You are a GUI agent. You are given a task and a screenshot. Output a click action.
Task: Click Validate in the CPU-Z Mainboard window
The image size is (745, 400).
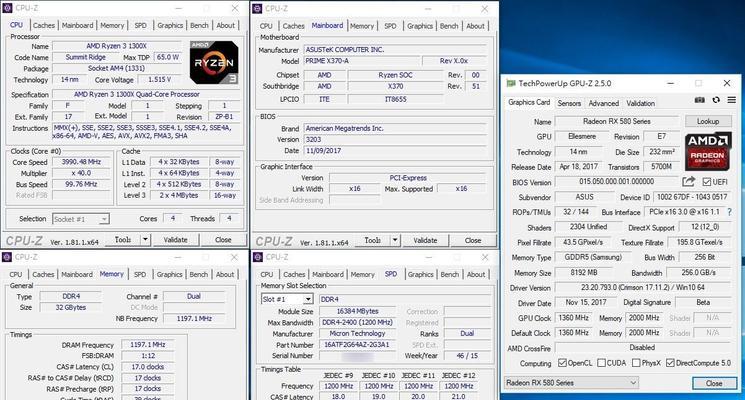pyautogui.click(x=425, y=240)
